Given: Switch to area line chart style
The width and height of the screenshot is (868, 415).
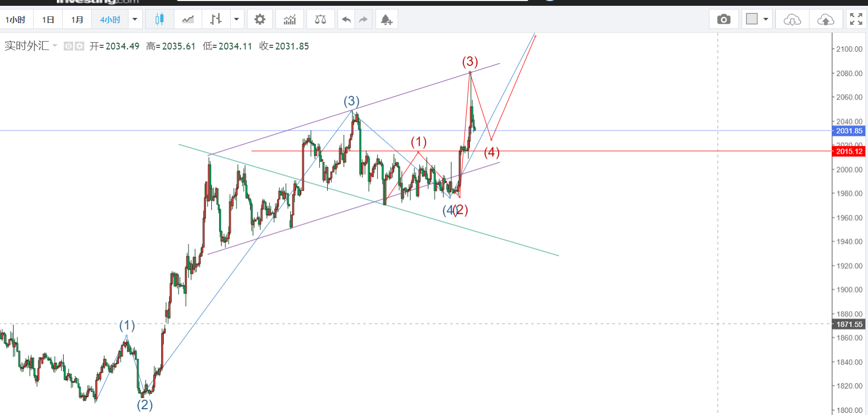Looking at the screenshot, I should 188,19.
